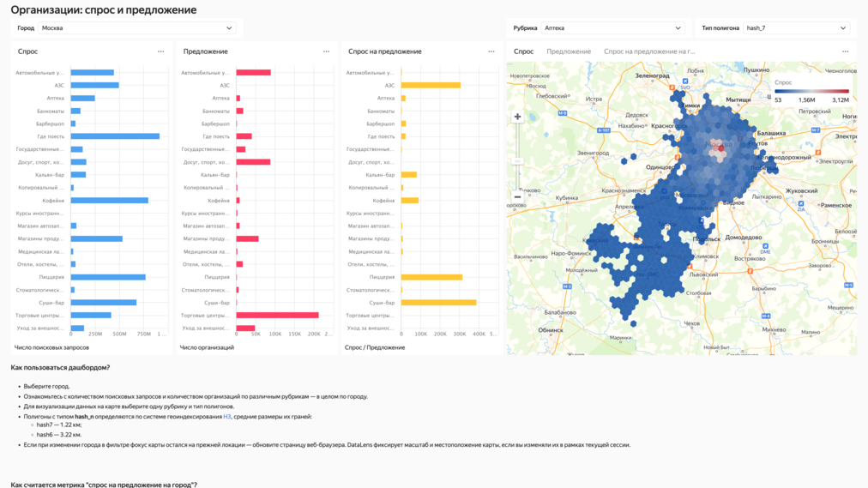This screenshot has width=868, height=488.
Task: Zoom in on the map with plus button
Action: pyautogui.click(x=517, y=117)
